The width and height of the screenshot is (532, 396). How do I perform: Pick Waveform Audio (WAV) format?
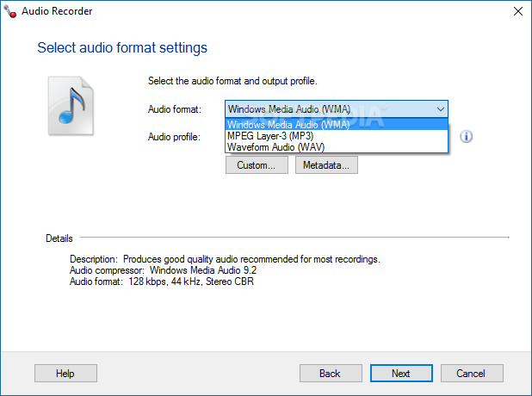pyautogui.click(x=337, y=147)
